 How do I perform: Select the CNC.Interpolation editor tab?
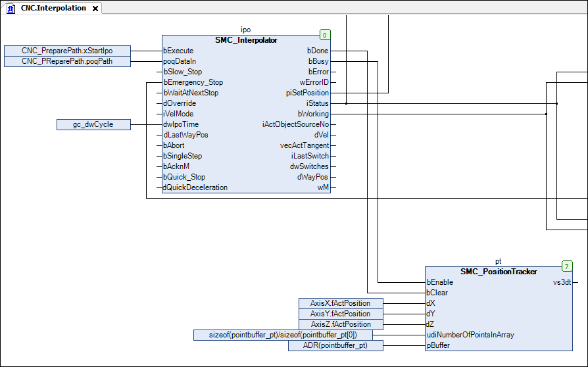tap(53, 8)
